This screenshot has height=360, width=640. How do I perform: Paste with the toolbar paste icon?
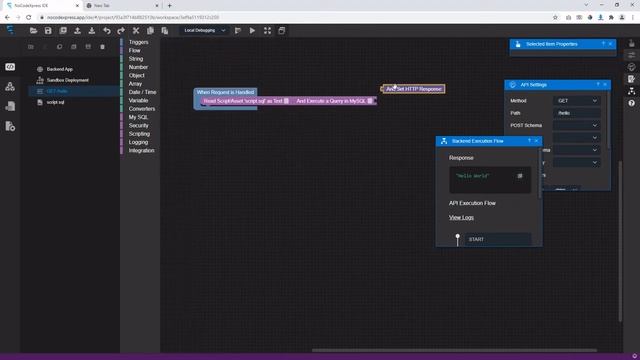[165, 31]
